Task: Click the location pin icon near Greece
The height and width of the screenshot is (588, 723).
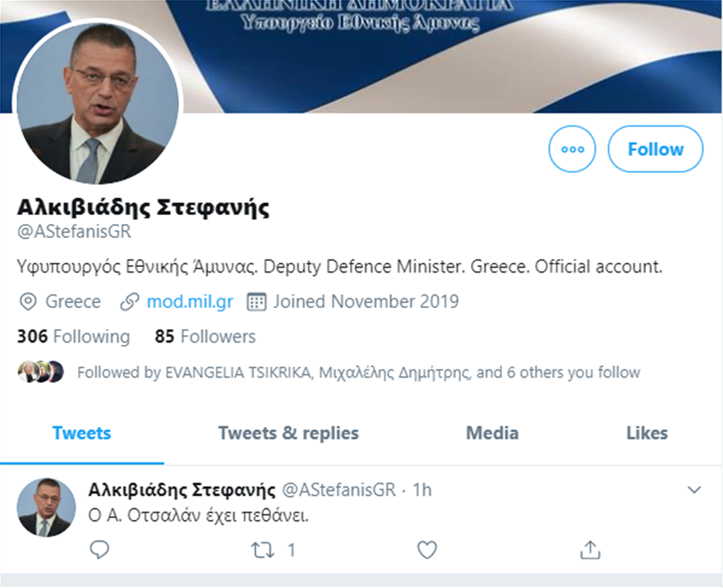Action: coord(28,302)
